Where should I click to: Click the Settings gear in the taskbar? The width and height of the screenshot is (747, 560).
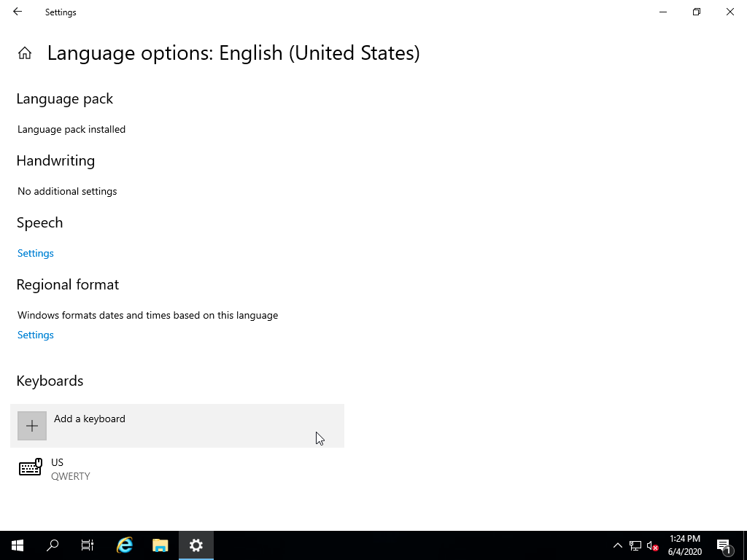pyautogui.click(x=196, y=545)
